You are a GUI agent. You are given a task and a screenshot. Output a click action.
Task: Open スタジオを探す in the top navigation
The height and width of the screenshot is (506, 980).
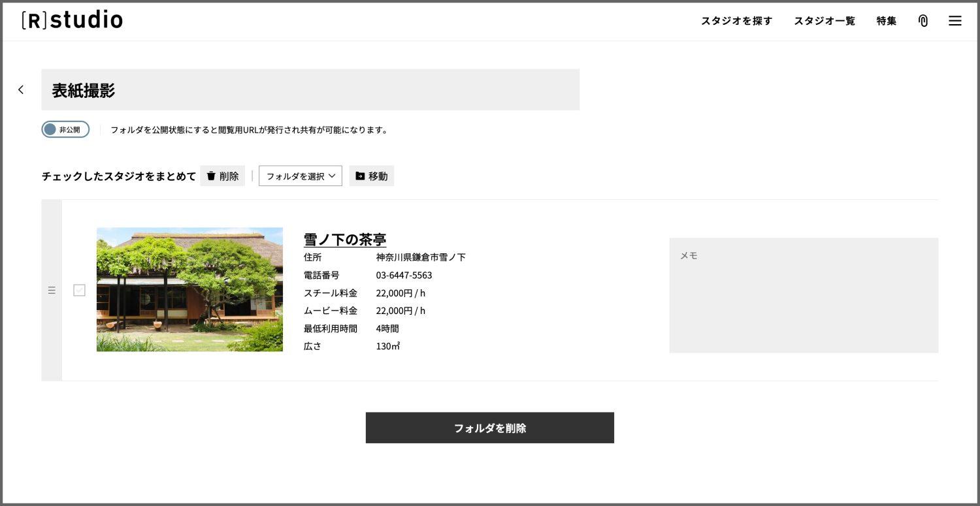coord(736,21)
